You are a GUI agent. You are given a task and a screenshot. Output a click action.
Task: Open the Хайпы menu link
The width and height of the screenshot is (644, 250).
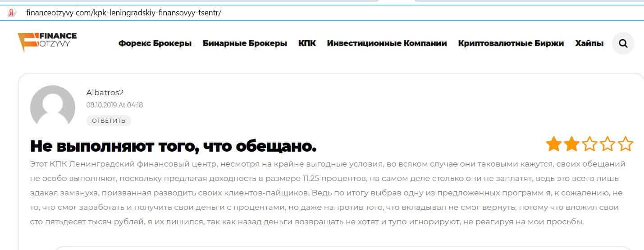pos(589,43)
